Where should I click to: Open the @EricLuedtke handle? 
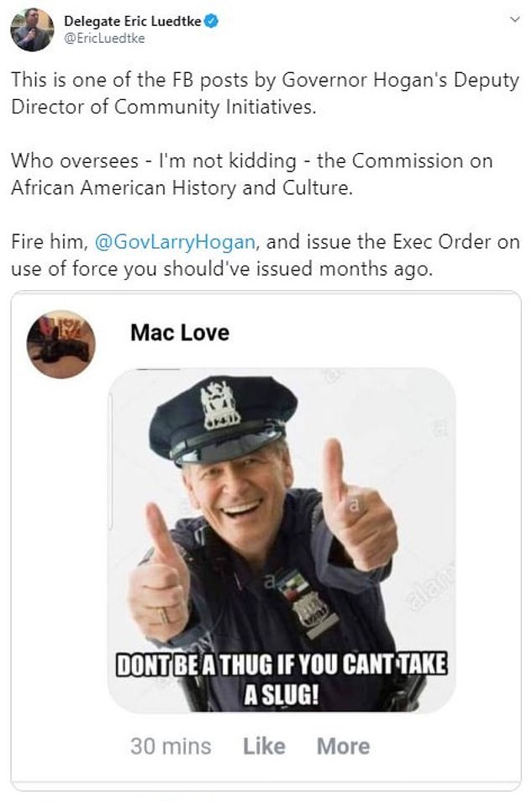tap(104, 39)
